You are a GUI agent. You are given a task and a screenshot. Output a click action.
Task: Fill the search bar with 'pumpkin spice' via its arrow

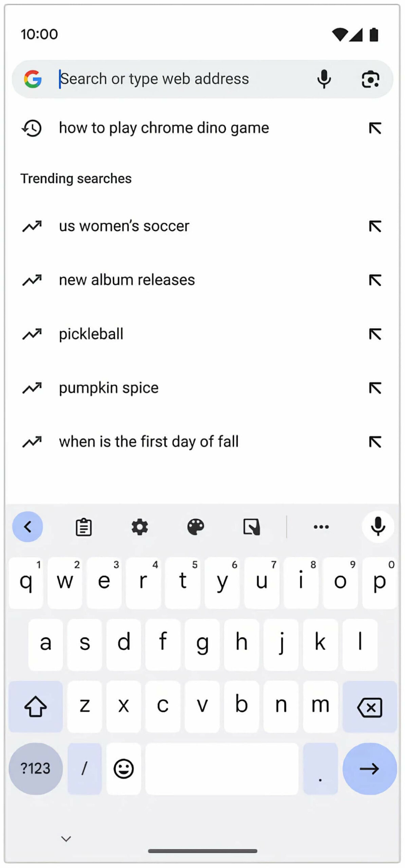(375, 388)
